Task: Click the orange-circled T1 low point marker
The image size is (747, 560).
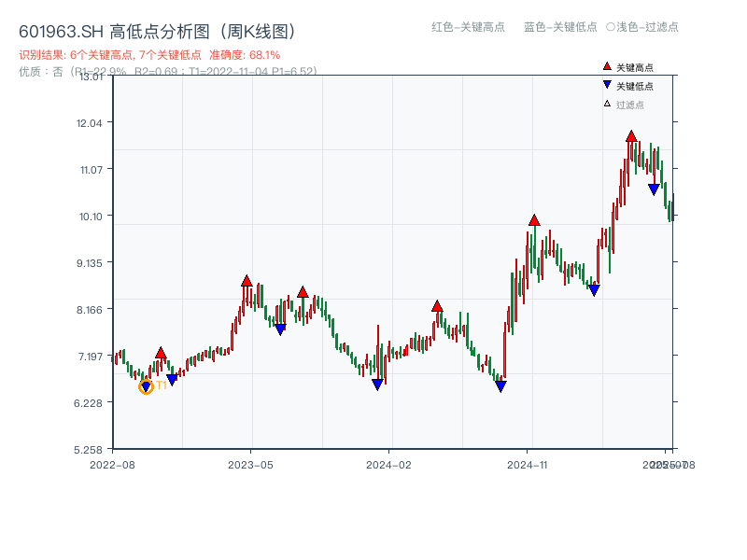Action: click(x=146, y=386)
